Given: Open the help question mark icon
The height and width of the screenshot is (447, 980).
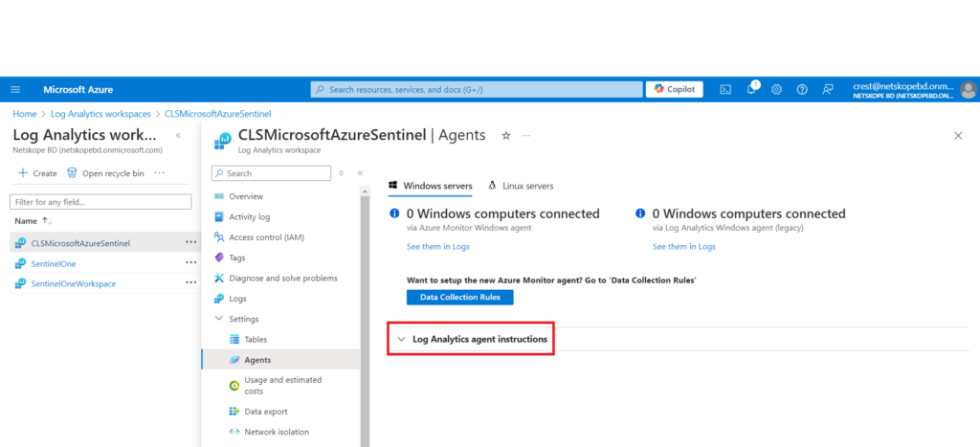Looking at the screenshot, I should [802, 89].
